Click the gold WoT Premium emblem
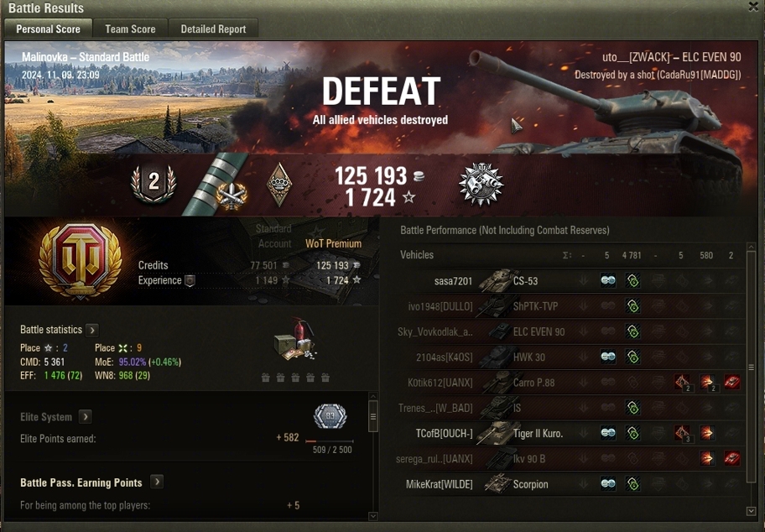Image resolution: width=765 pixels, height=532 pixels. (81, 261)
